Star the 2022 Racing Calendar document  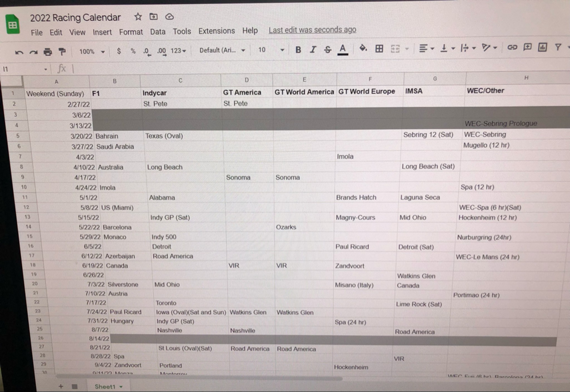[x=138, y=17]
